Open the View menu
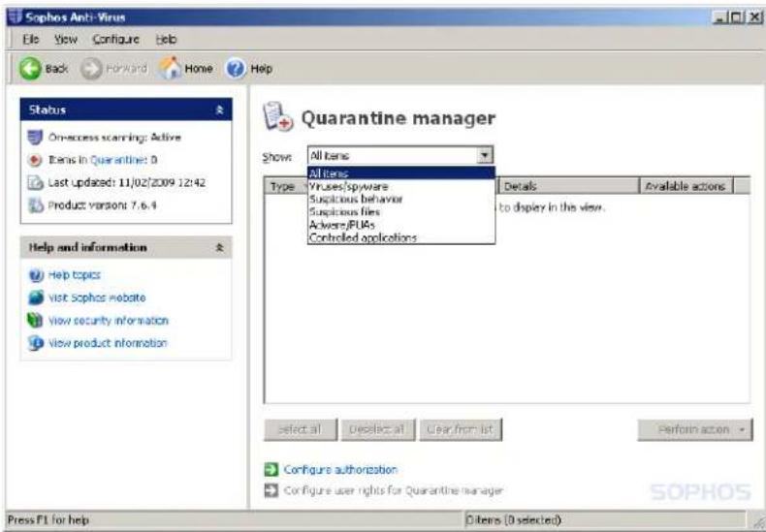Image resolution: width=766 pixels, height=532 pixels. [x=66, y=40]
